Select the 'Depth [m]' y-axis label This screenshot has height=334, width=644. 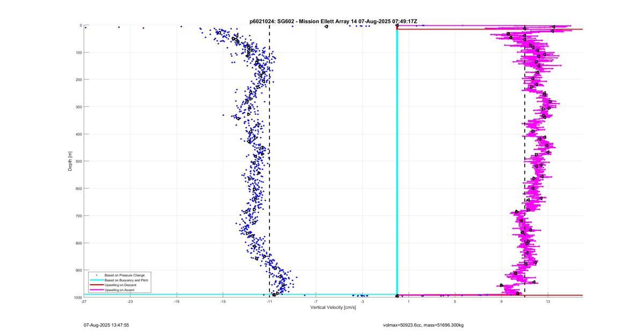coord(70,161)
